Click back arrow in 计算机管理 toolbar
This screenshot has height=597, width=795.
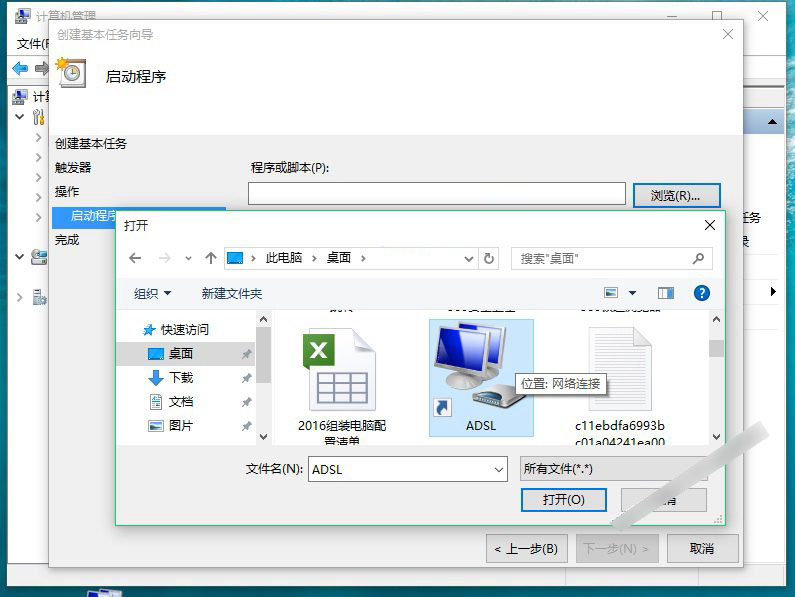(x=20, y=68)
